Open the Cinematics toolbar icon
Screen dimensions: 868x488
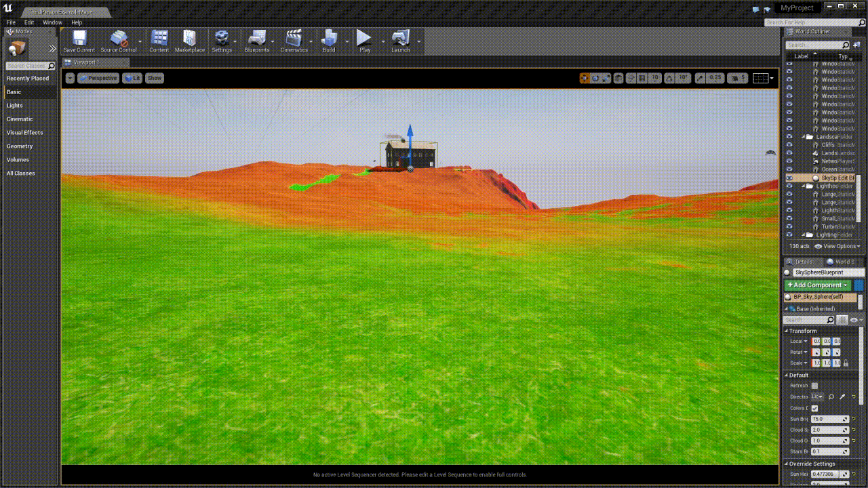(294, 41)
